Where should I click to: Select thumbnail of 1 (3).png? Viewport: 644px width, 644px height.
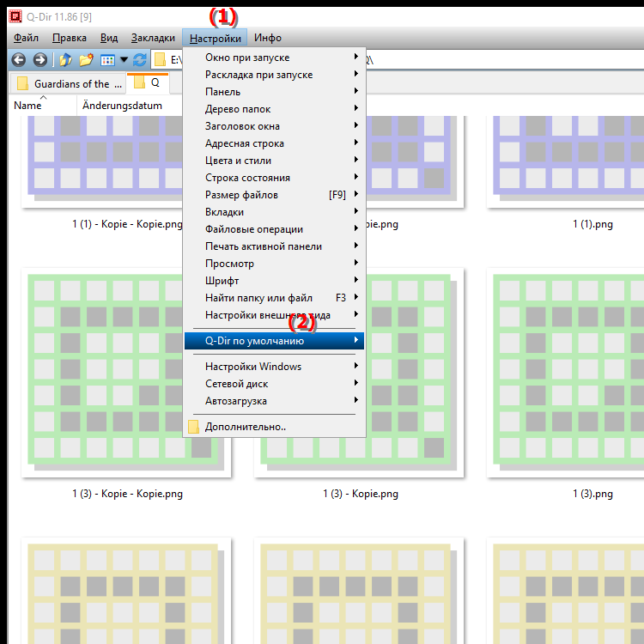point(565,373)
